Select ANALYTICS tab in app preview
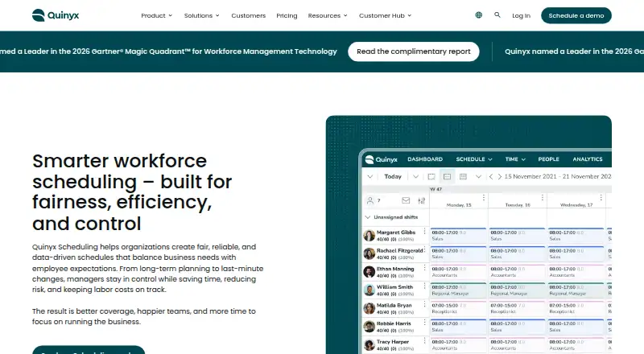Image resolution: width=644 pixels, height=354 pixels. point(588,159)
